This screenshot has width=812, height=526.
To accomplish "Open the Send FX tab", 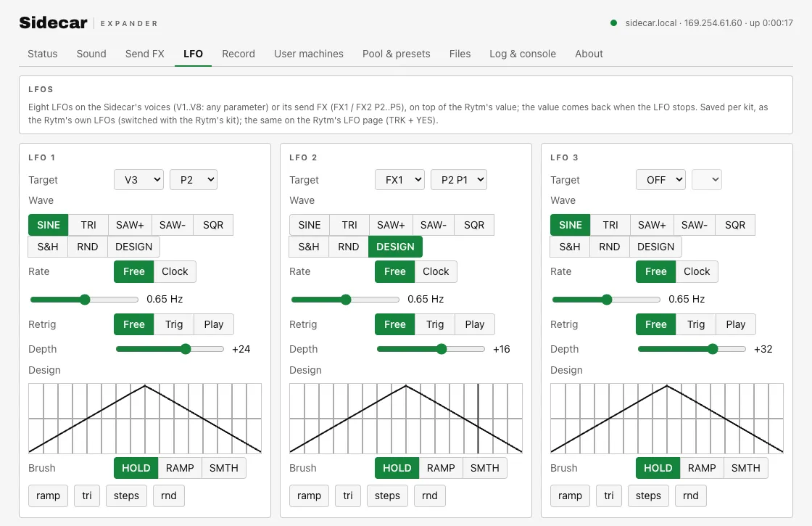I will click(144, 54).
